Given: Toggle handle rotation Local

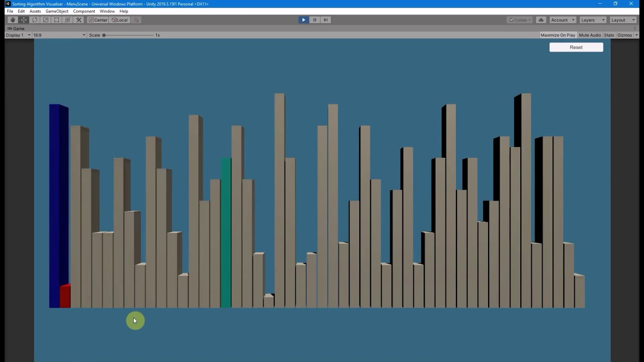Looking at the screenshot, I should pos(120,20).
